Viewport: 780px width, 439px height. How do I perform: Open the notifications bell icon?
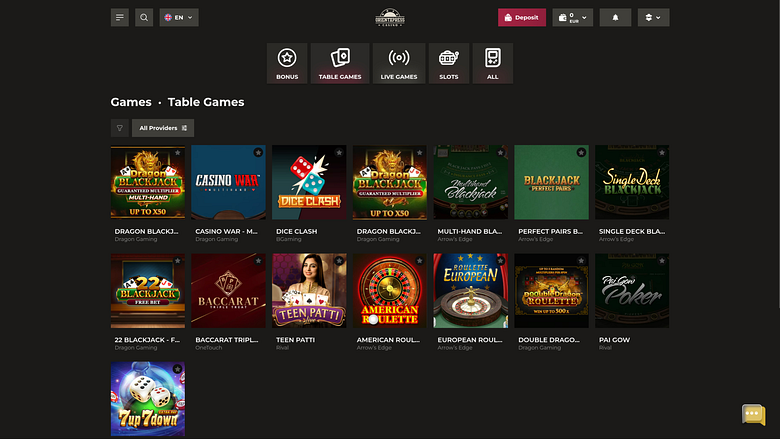coord(615,17)
